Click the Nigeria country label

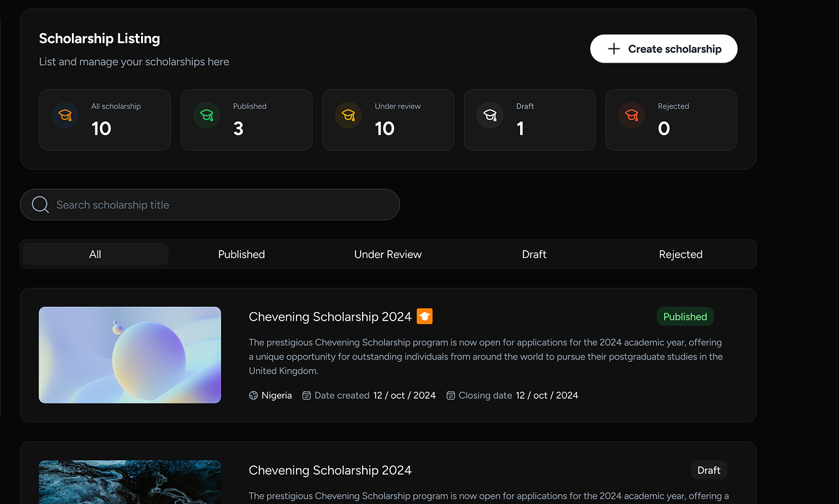(277, 396)
